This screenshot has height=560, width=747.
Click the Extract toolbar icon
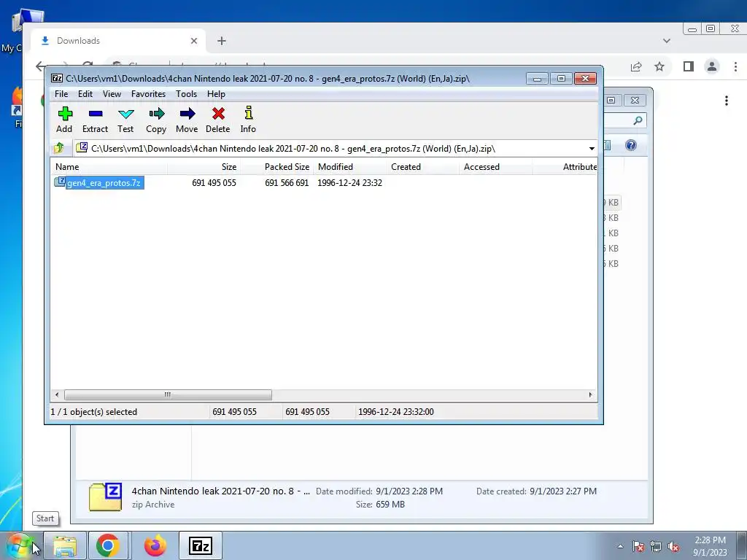[96, 113]
